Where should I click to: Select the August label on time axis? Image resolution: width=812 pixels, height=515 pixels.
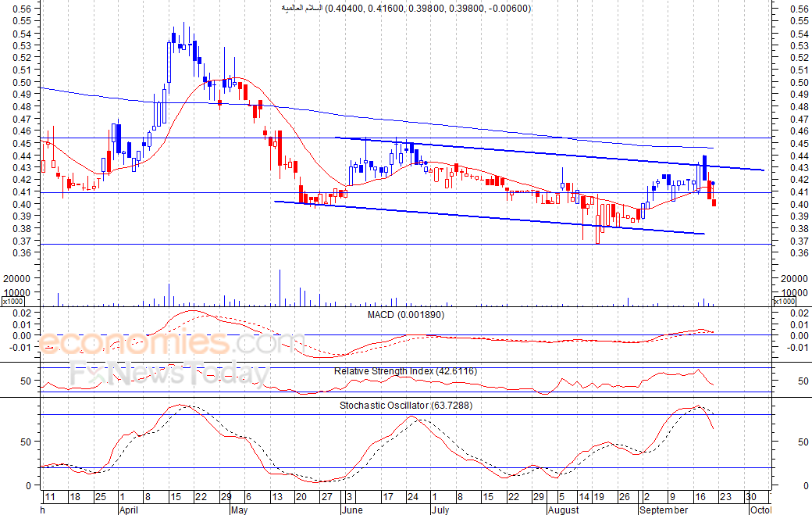coord(563,510)
